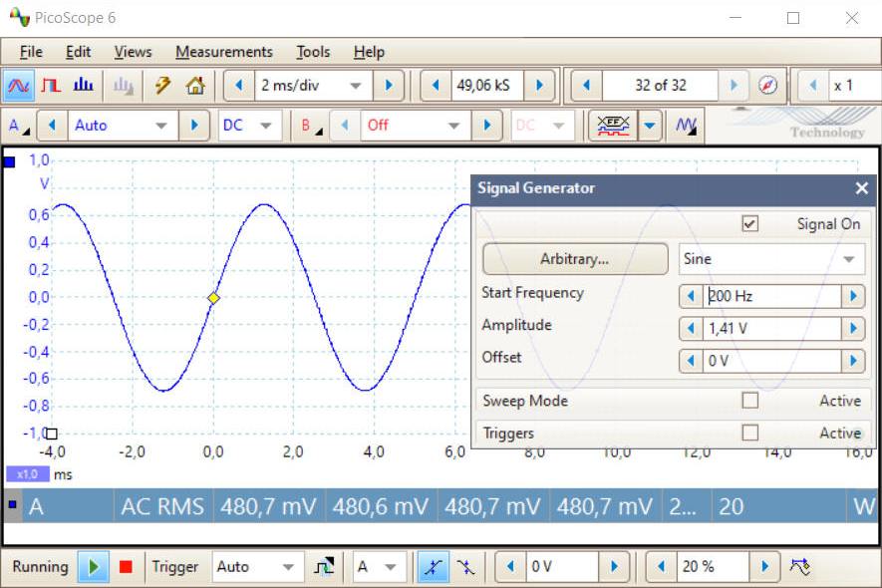Increase timebase with right arrow
882x588 pixels.
pyautogui.click(x=388, y=86)
